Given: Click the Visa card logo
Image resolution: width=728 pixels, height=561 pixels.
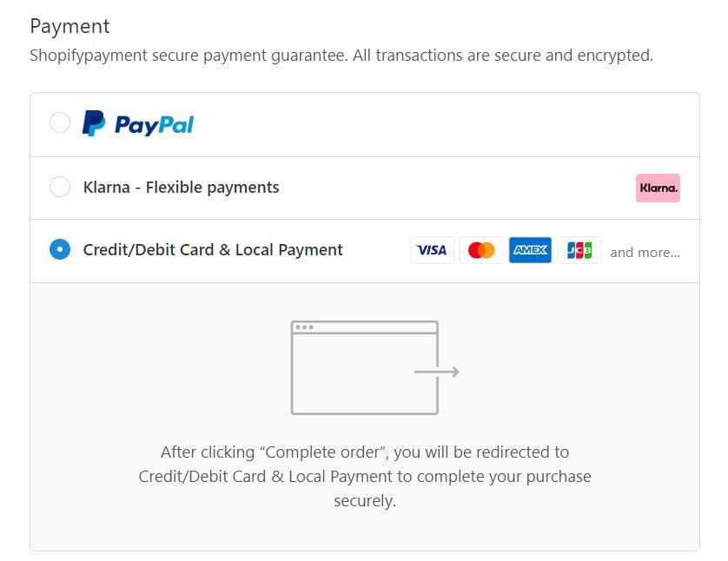Looking at the screenshot, I should (432, 250).
